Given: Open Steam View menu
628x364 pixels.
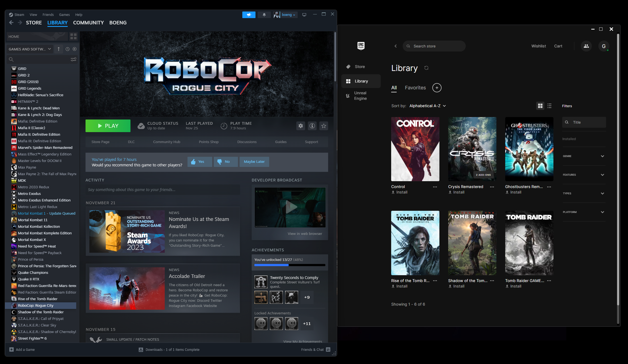Looking at the screenshot, I should tap(33, 15).
